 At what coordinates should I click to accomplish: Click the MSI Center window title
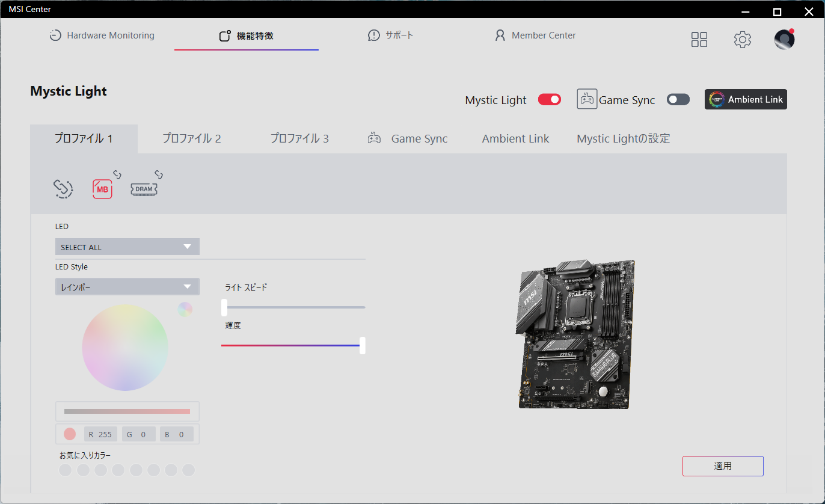[30, 9]
